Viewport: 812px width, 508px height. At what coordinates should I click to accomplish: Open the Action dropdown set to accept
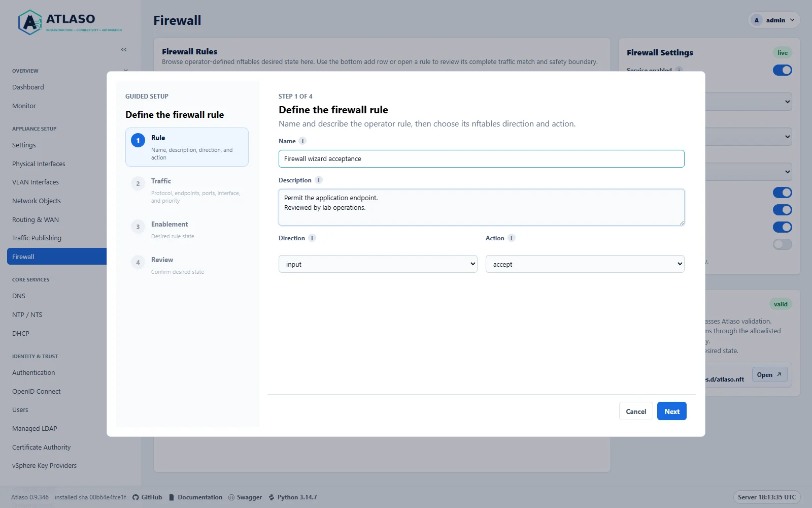click(585, 264)
